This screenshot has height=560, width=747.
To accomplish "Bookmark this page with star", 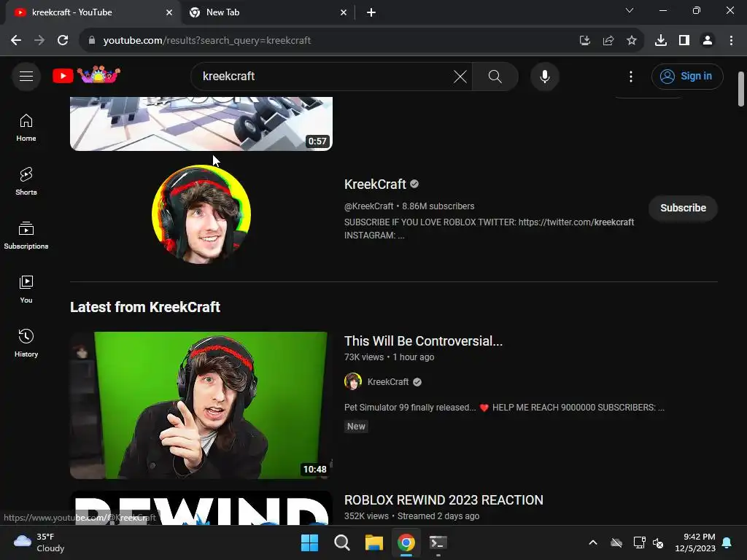I will [x=631, y=41].
